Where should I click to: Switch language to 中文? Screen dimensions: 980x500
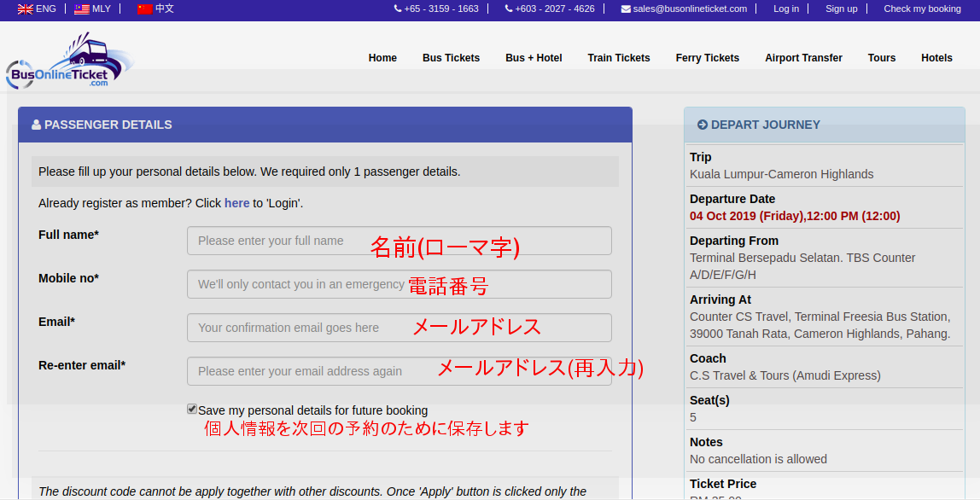point(165,9)
